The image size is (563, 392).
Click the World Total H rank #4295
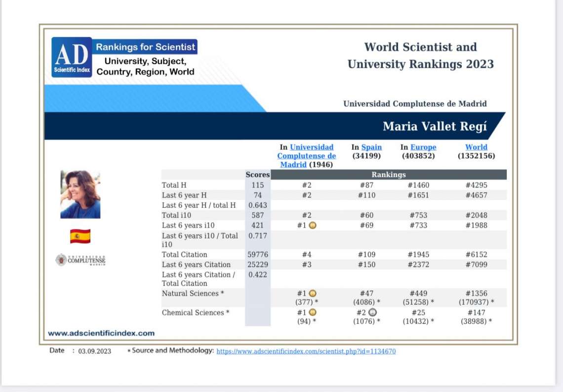(x=476, y=185)
